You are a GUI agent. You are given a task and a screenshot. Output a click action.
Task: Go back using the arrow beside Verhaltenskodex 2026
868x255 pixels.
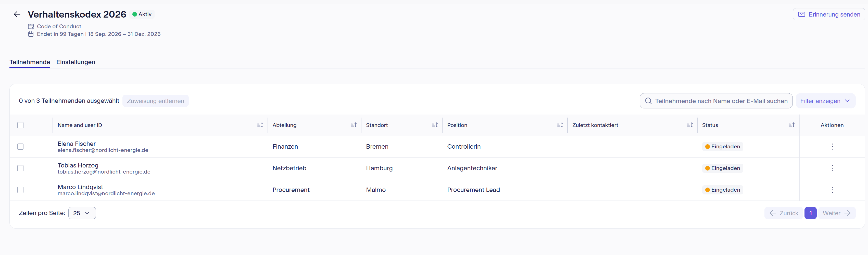pos(17,14)
